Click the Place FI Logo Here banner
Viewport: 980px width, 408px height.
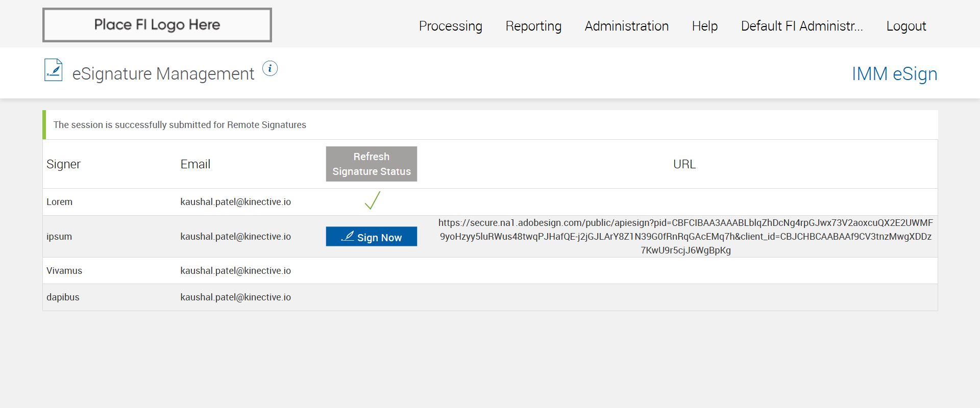click(157, 25)
